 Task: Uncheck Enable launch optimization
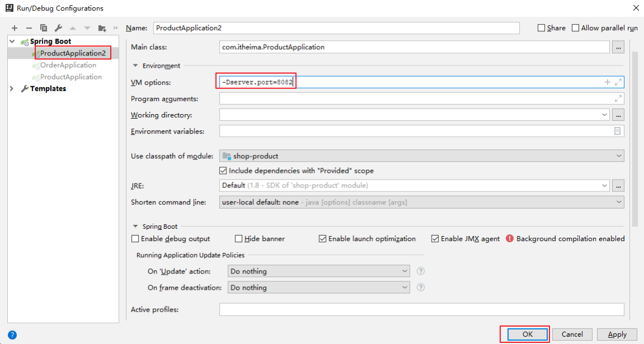click(323, 239)
